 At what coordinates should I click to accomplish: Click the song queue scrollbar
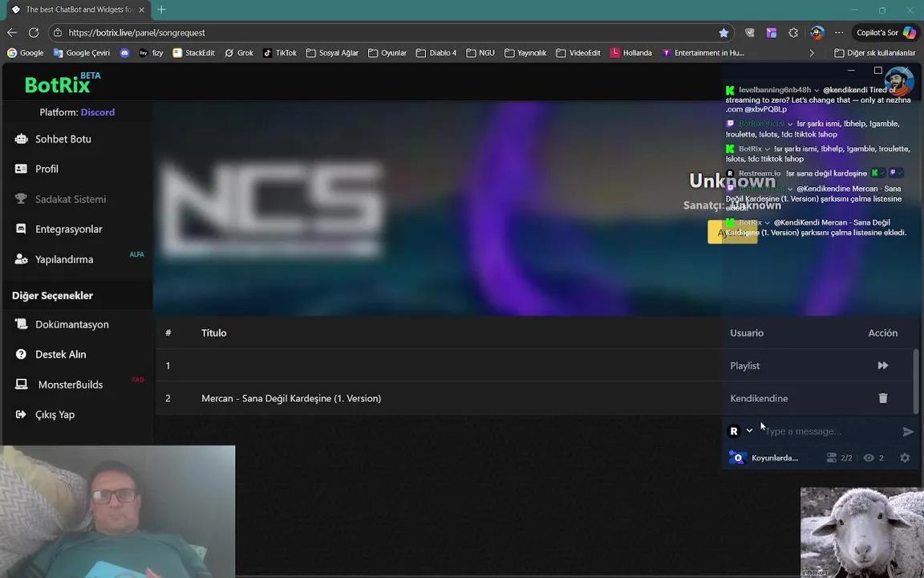pyautogui.click(x=915, y=381)
